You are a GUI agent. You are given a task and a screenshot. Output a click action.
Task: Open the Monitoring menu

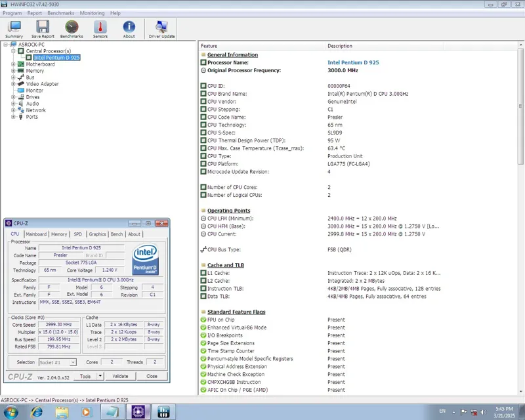(92, 13)
